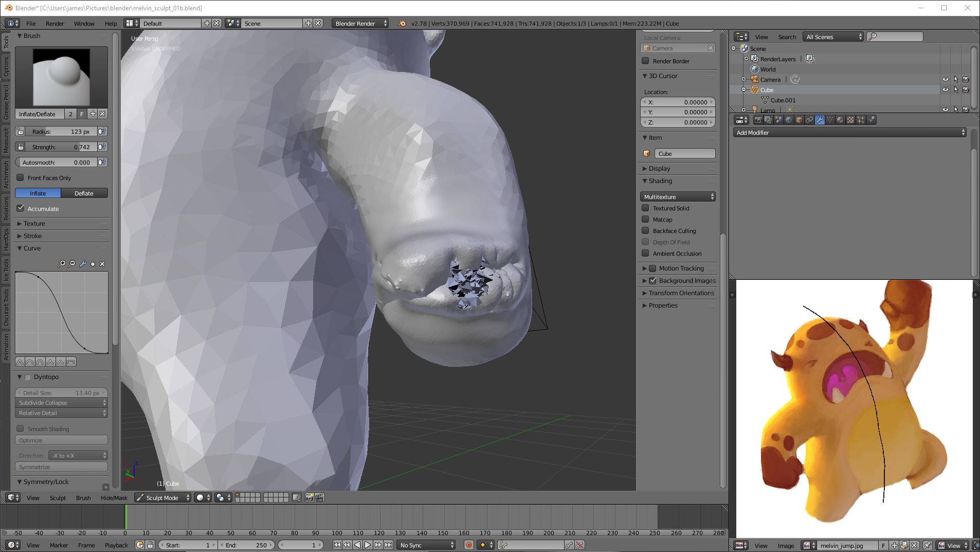The image size is (980, 552).
Task: Open the Material properties sphere icon
Action: click(840, 120)
